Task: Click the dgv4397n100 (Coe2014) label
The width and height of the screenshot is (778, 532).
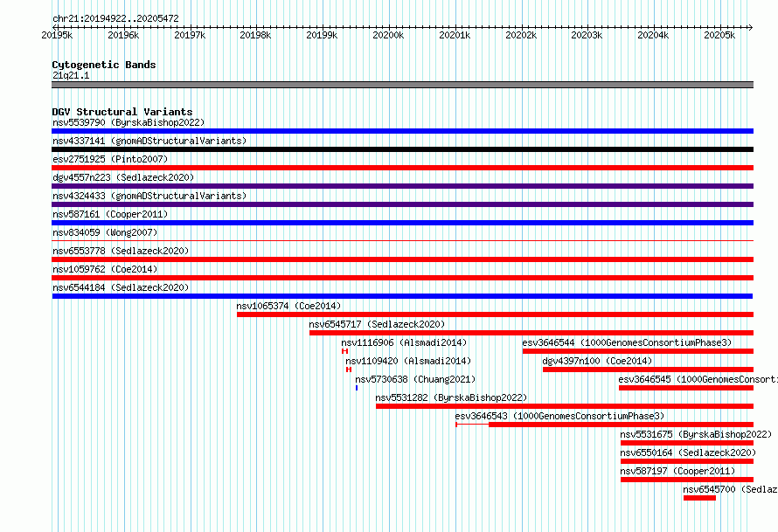Action: pos(597,361)
